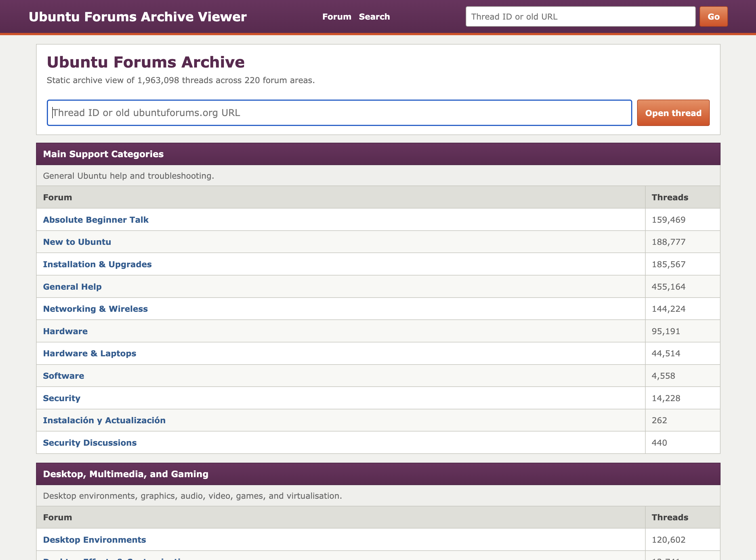Click the 159,469 thread count for Absolute Beginner Talk
Screen dimensions: 756x560
(669, 220)
